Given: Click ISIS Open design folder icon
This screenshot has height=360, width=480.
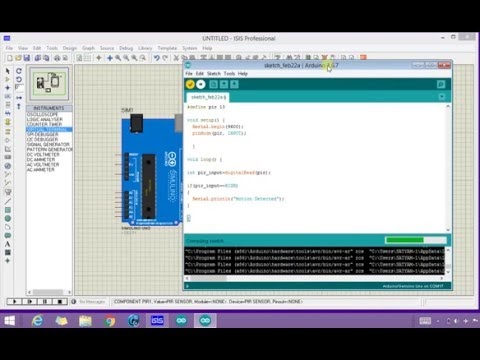Looking at the screenshot, I should click(18, 58).
